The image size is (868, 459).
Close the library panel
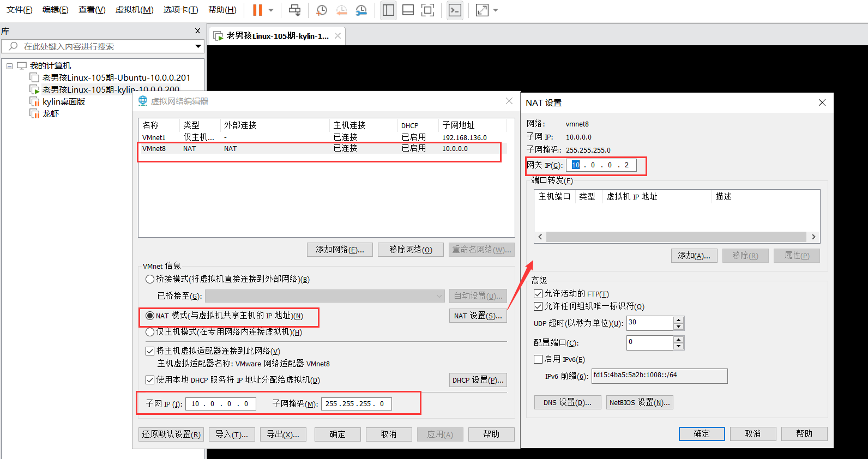[x=197, y=31]
